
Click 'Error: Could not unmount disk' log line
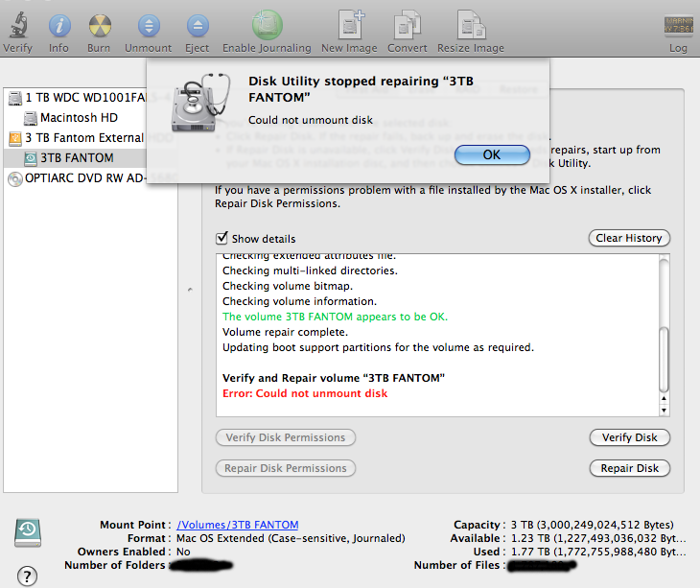[x=305, y=393]
